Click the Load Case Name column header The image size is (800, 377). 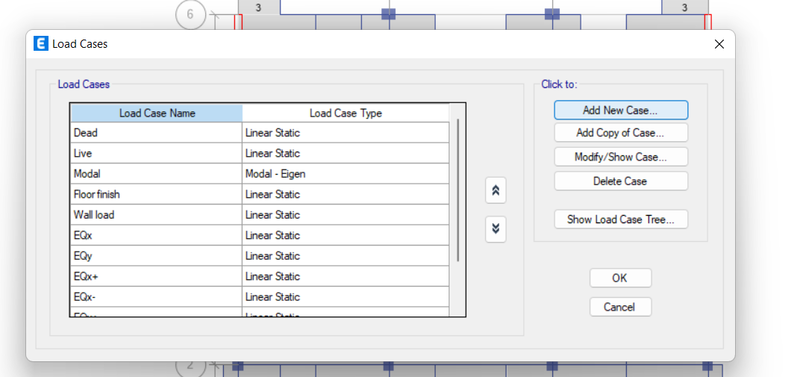coord(157,113)
